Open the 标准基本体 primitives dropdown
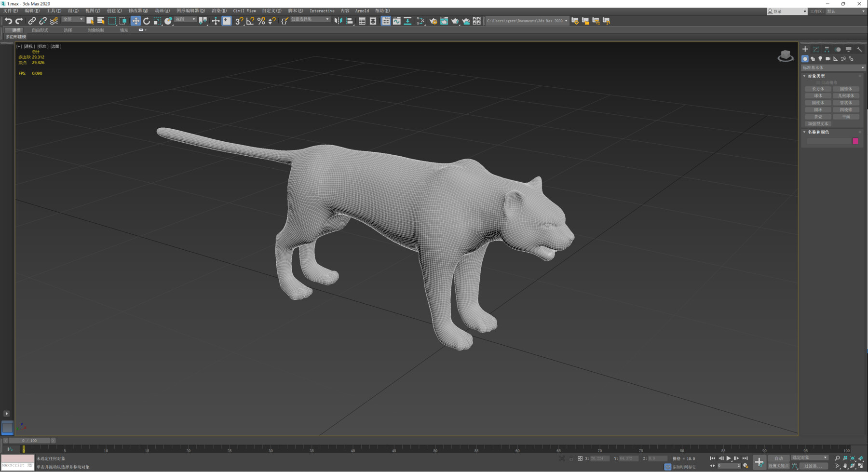Image resolution: width=868 pixels, height=472 pixels. 861,67
